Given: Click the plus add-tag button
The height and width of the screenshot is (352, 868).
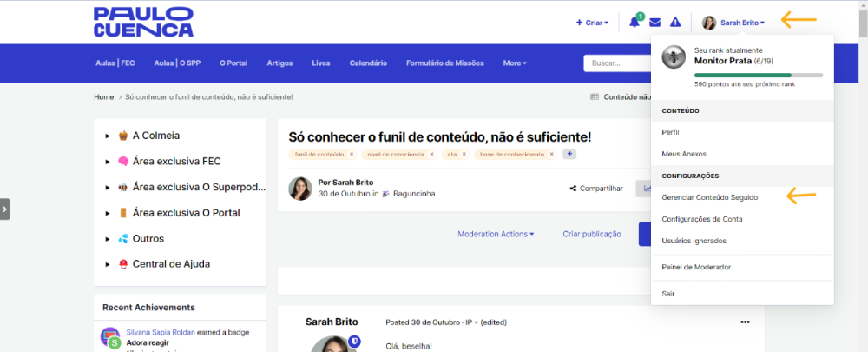Looking at the screenshot, I should click(569, 154).
